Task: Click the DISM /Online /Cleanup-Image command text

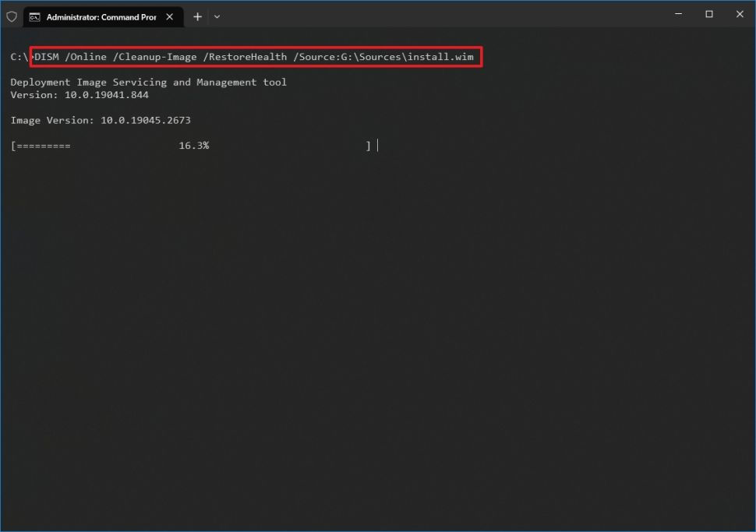Action: [x=254, y=57]
